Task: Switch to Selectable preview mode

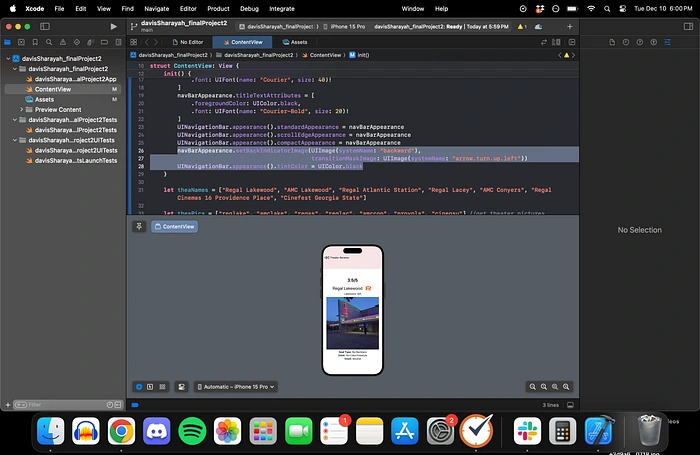Action: pos(150,386)
